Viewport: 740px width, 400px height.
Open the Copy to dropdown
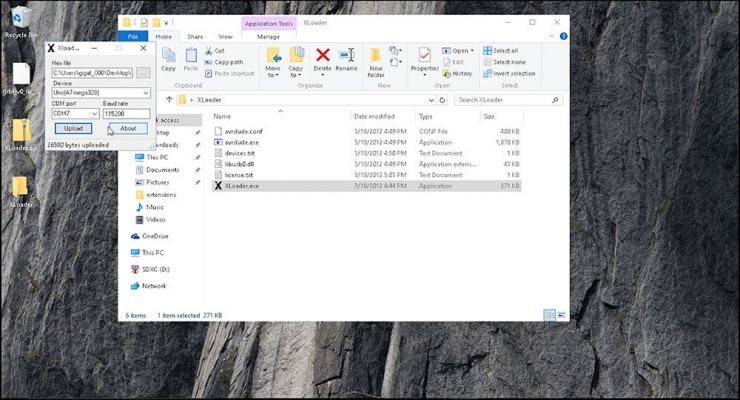tap(296, 62)
